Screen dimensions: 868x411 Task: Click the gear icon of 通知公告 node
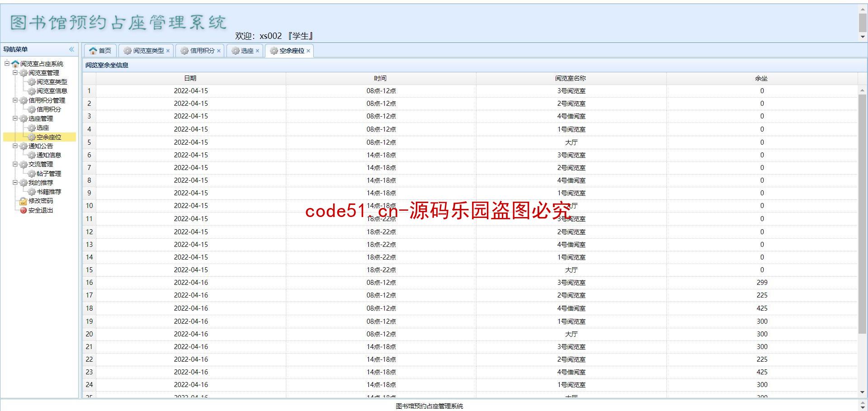(24, 146)
